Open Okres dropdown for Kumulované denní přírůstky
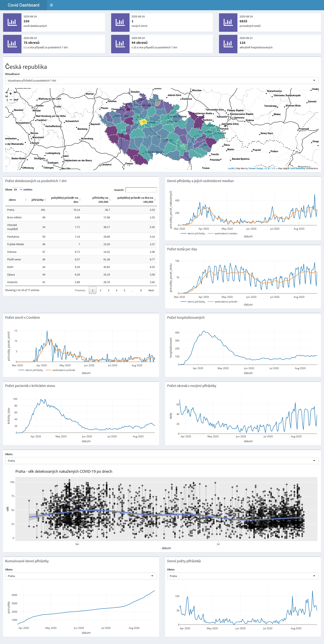The image size is (324, 644). [x=81, y=576]
